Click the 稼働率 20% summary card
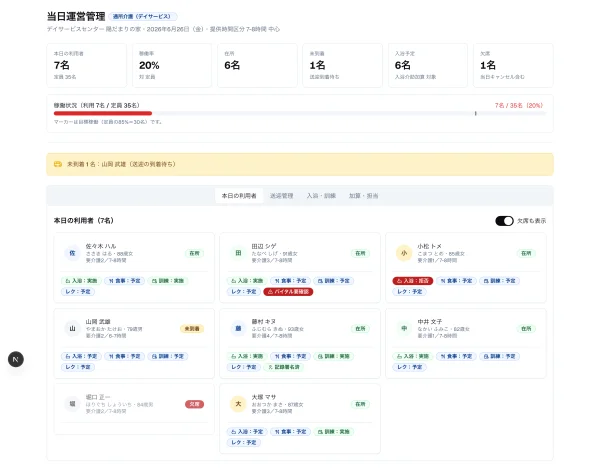 (x=172, y=65)
